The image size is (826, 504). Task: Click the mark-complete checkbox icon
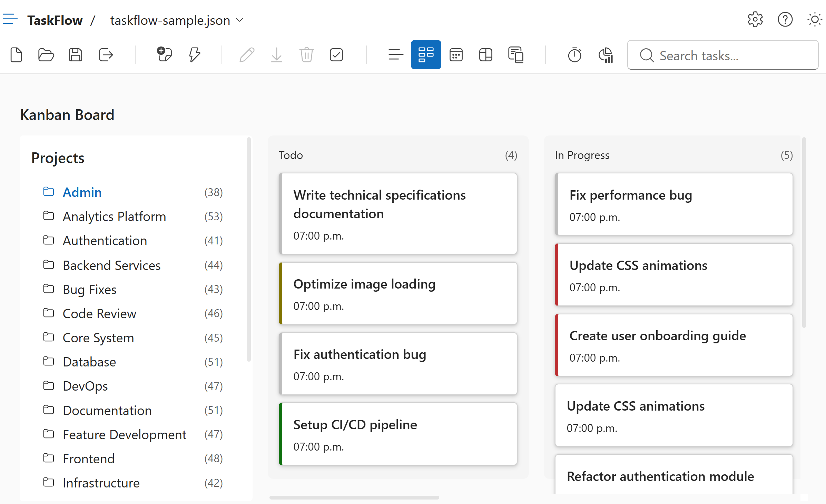pyautogui.click(x=336, y=55)
